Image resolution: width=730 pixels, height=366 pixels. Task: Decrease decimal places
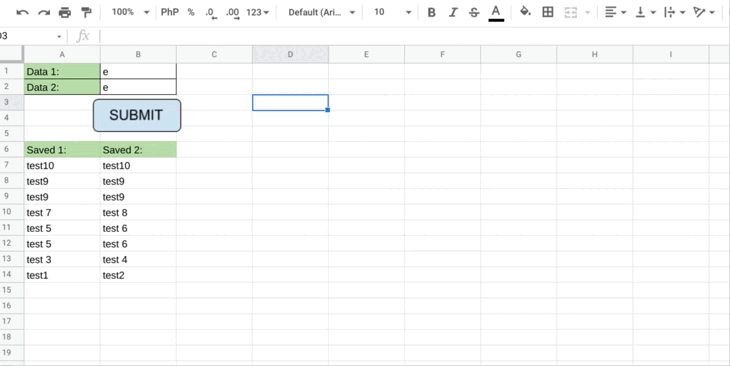click(x=210, y=13)
